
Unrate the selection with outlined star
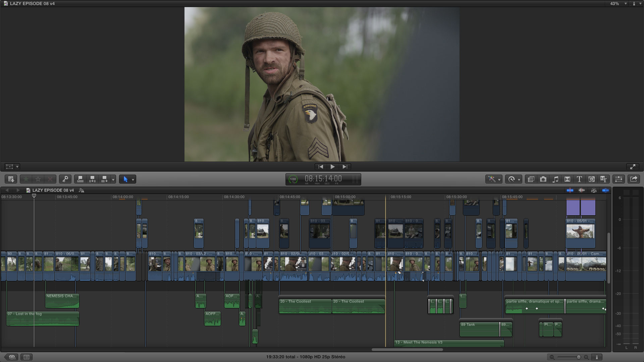[x=38, y=179]
